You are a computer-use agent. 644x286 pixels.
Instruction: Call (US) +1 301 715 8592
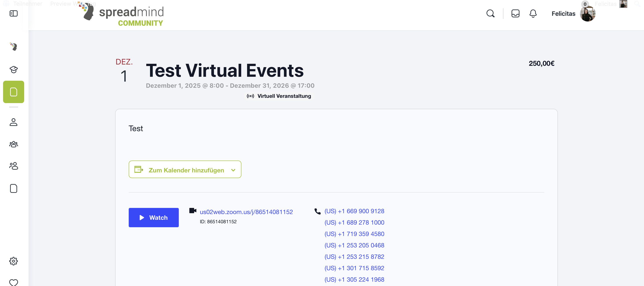[354, 268]
